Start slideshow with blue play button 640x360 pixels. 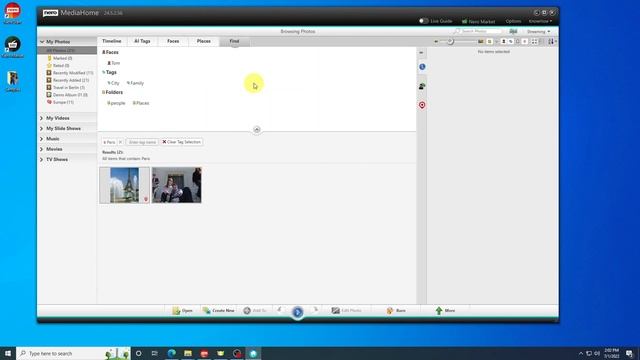(298, 312)
